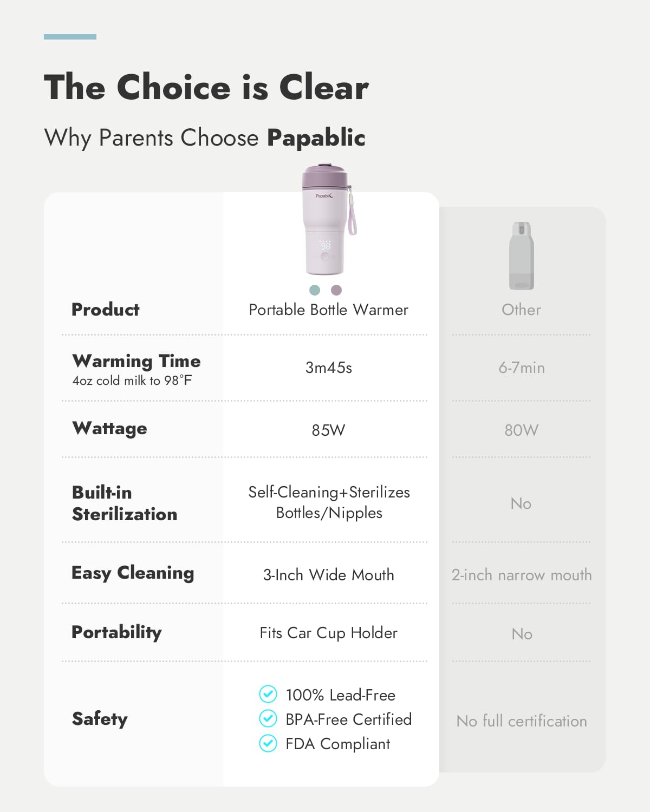Click the gray competitor bottle image
Viewport: 650px width, 812px height.
tap(522, 256)
